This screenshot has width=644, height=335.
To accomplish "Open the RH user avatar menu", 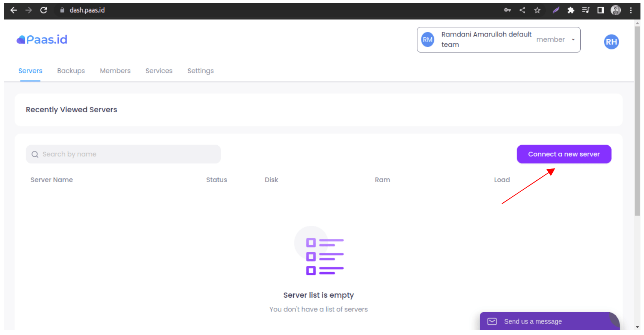I will pos(611,42).
